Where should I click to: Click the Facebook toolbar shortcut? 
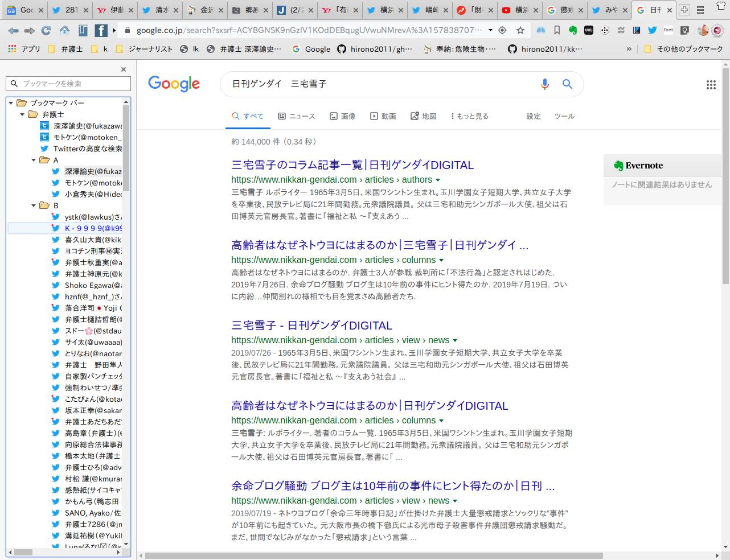[101, 30]
